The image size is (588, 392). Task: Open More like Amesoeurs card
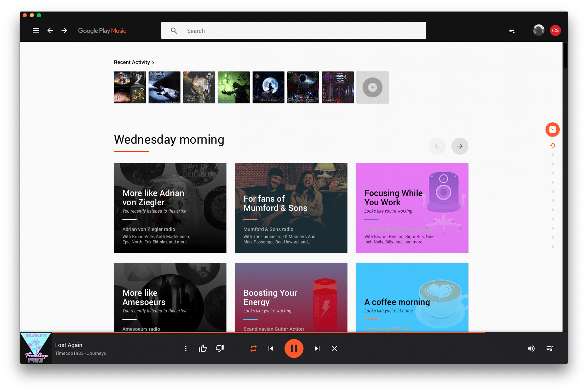click(x=170, y=297)
